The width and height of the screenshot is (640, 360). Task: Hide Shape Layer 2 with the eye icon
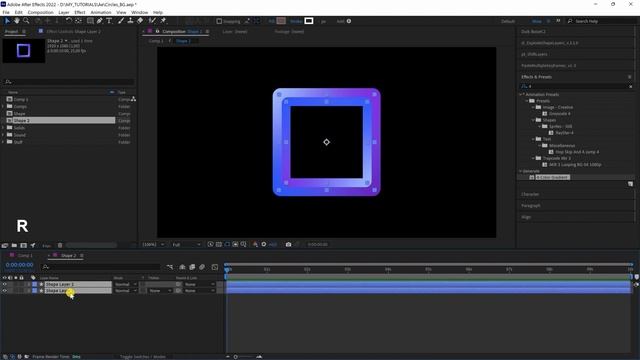coord(4,291)
